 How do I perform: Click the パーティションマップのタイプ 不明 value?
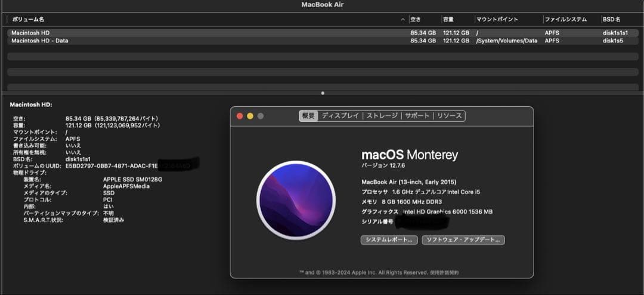click(x=109, y=213)
